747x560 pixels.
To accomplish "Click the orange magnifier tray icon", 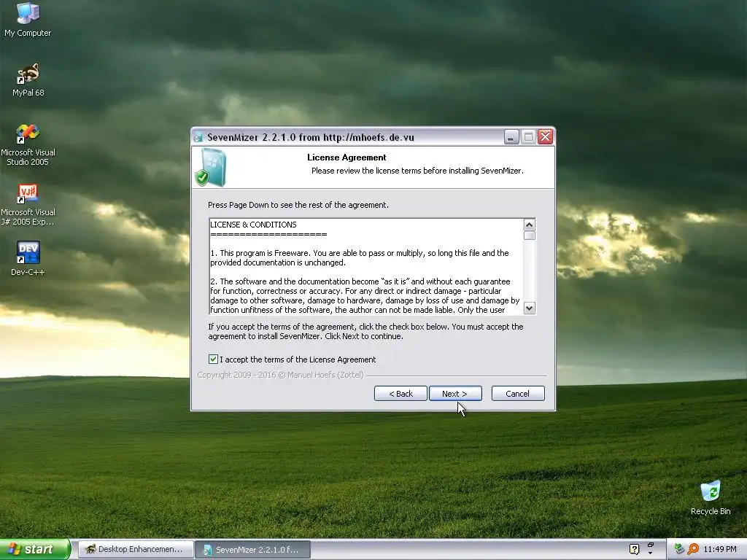I will (693, 549).
